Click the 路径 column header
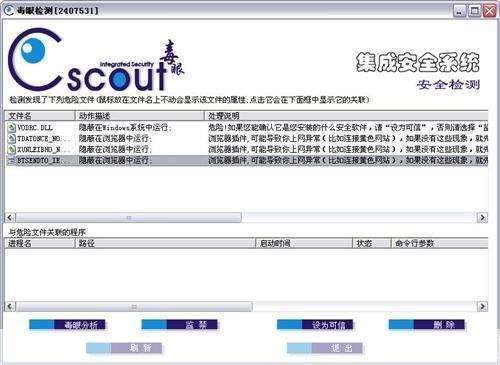The height and width of the screenshot is (365, 500). [x=165, y=243]
